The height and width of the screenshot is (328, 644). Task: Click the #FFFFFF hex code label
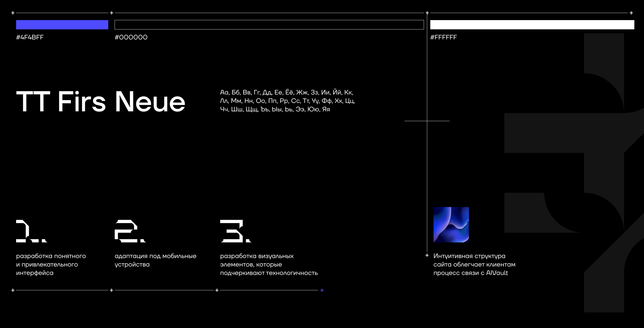(443, 37)
